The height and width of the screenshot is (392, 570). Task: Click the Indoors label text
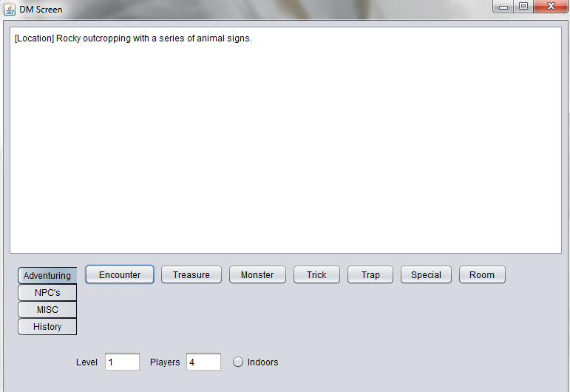(x=263, y=362)
